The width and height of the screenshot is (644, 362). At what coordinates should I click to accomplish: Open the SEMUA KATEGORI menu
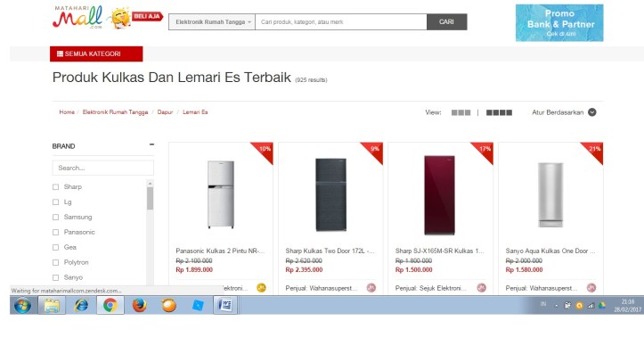click(96, 53)
